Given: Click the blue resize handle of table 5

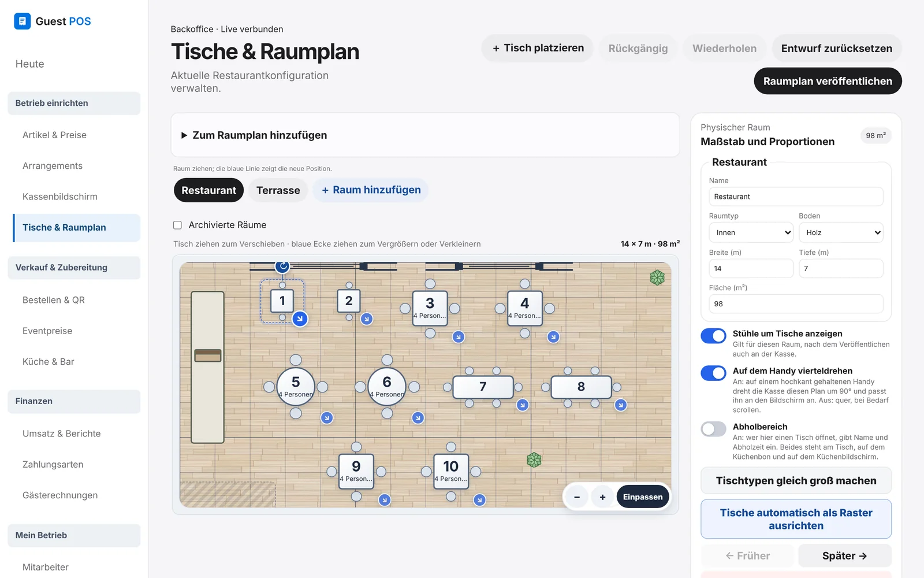Looking at the screenshot, I should point(327,417).
